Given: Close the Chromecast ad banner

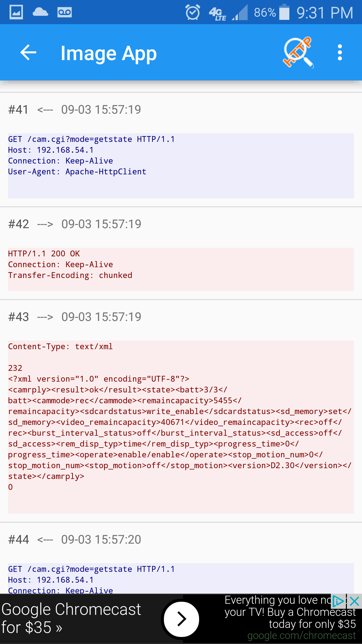Looking at the screenshot, I should [354, 601].
